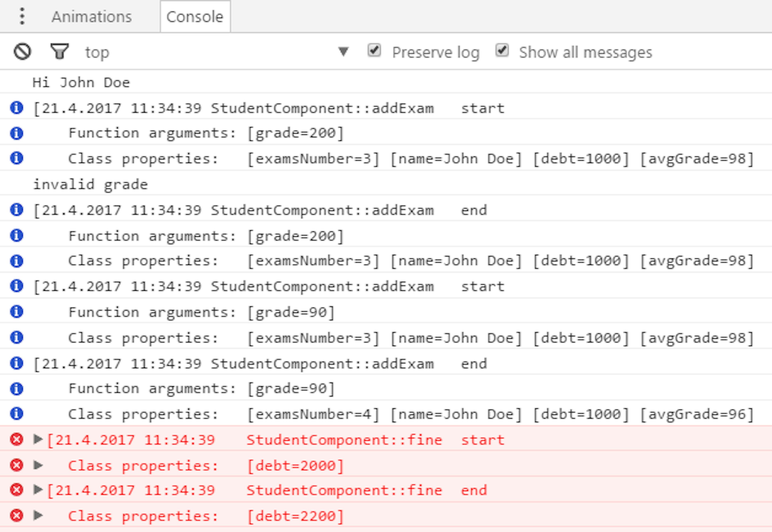Select the invalid grade log line
Viewport: 772px width, 532px height.
pos(90,184)
